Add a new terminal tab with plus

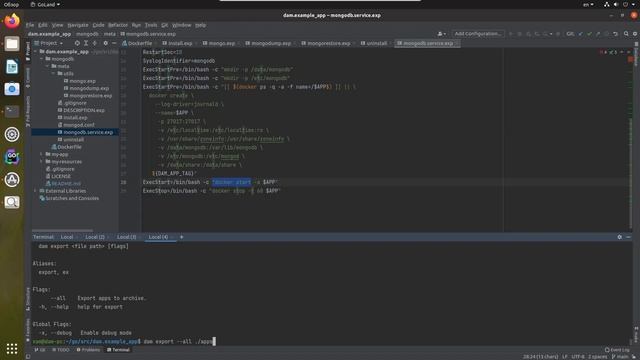(182, 237)
